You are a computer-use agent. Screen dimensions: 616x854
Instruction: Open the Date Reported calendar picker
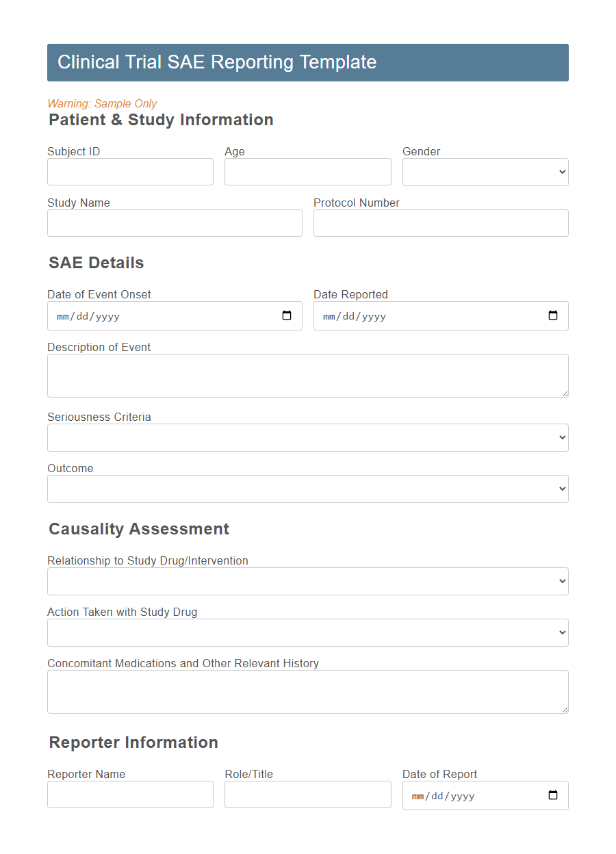coord(552,315)
